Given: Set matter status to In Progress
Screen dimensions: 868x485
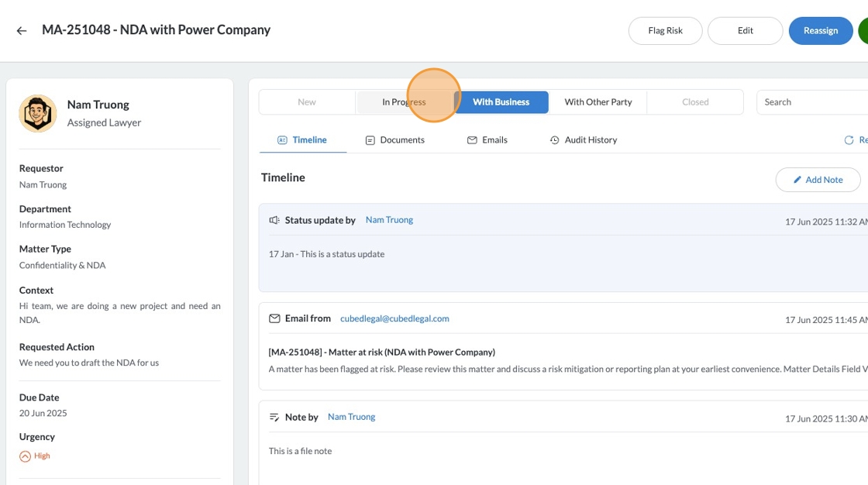Looking at the screenshot, I should pyautogui.click(x=404, y=102).
